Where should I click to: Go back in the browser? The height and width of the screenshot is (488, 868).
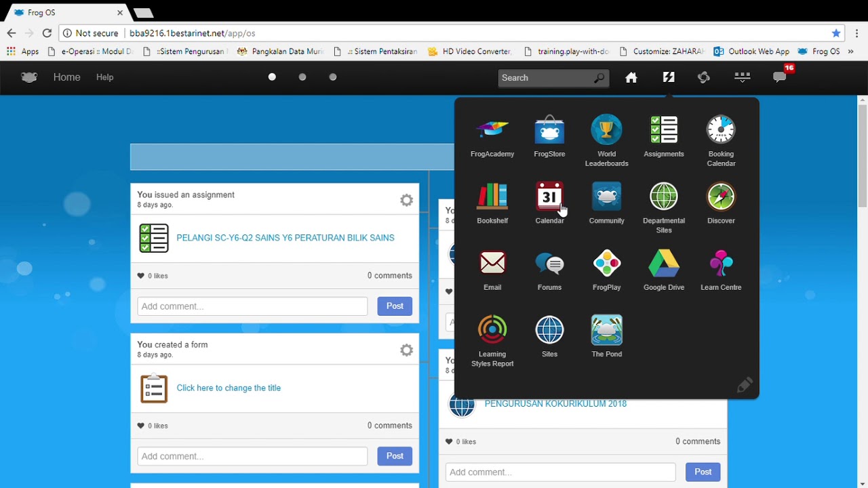pos(12,33)
